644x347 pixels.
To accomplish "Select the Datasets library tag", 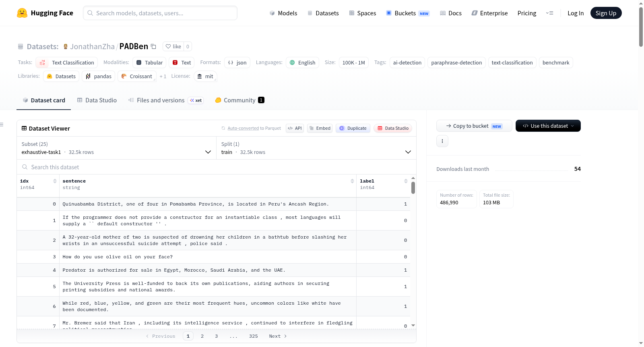I will (61, 76).
